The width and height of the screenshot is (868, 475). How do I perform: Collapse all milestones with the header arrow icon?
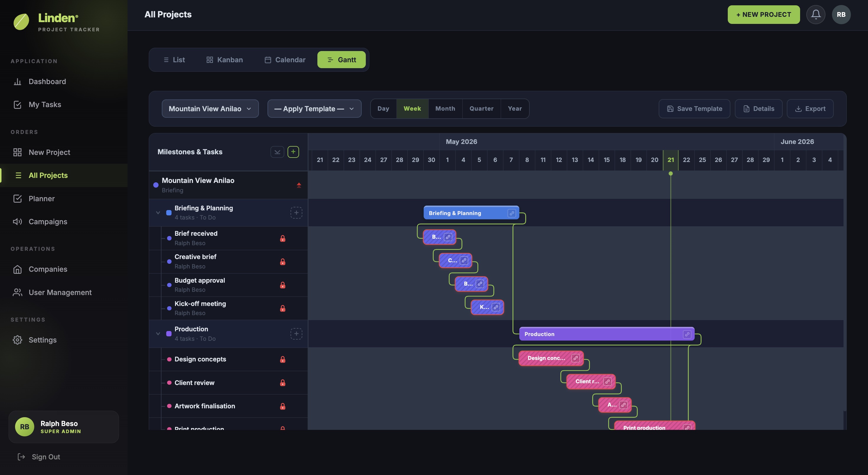click(x=277, y=152)
